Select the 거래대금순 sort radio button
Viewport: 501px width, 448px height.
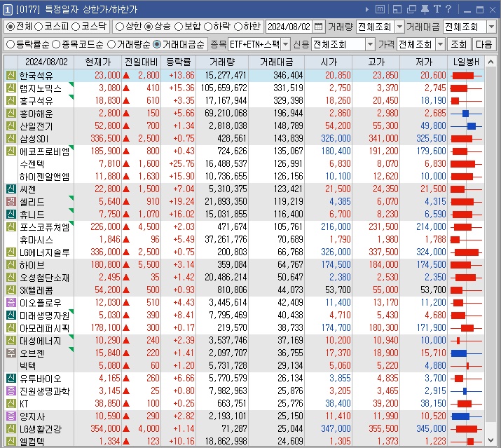(x=157, y=44)
